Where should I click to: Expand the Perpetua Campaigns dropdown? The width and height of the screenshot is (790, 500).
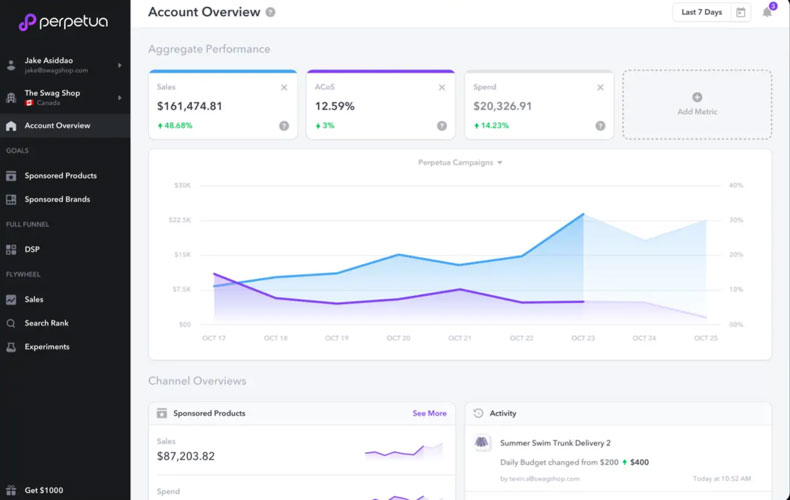(460, 162)
